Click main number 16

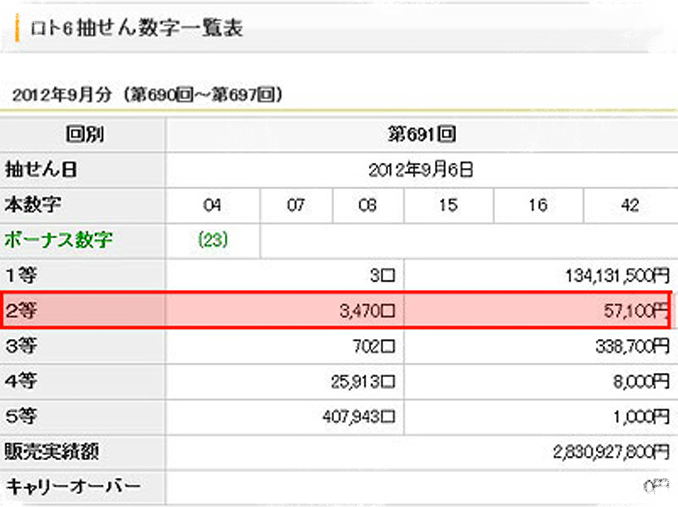pos(538,205)
